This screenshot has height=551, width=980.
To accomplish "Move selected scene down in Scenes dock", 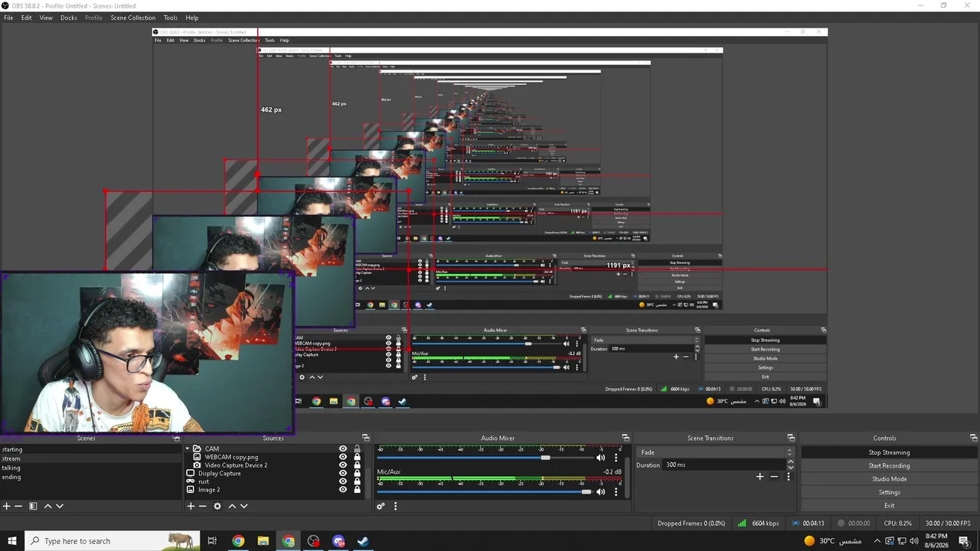I will point(60,506).
